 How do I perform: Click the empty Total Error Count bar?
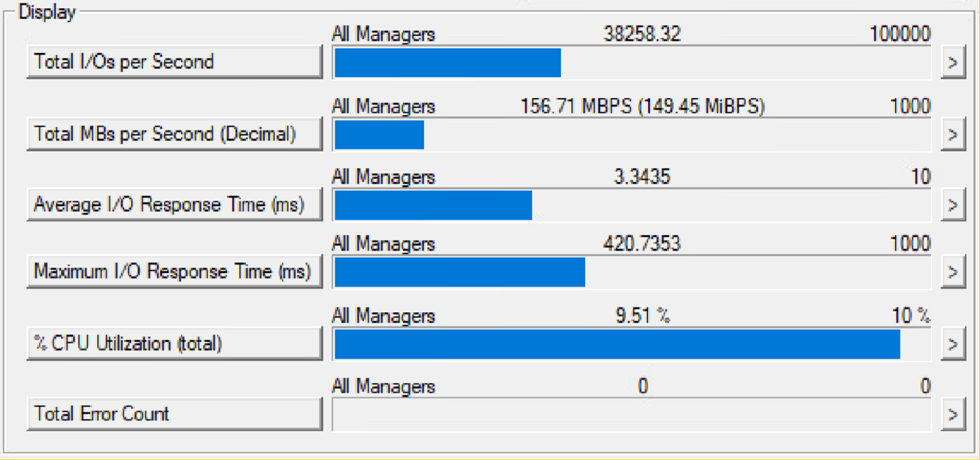click(x=632, y=415)
